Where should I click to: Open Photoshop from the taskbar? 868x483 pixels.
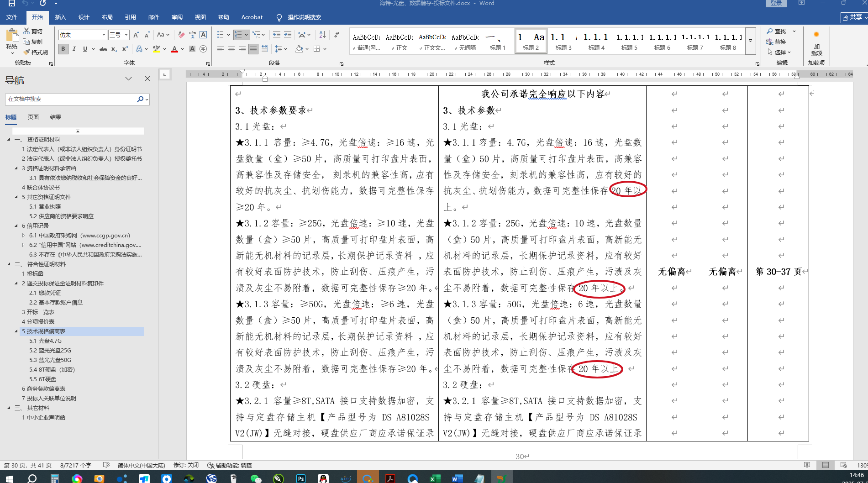301,478
